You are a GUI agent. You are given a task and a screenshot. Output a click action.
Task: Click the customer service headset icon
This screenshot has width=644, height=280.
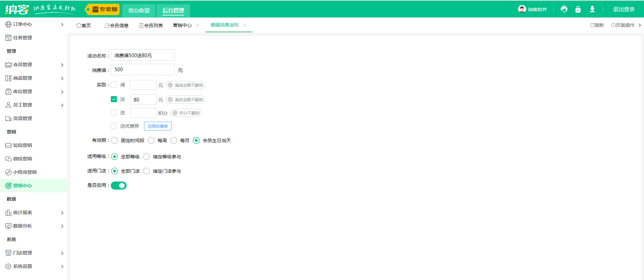564,9
